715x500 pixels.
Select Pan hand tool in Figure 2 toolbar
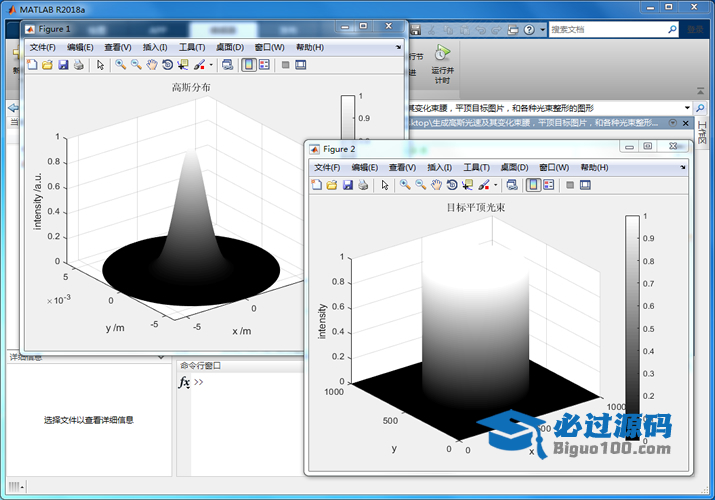pos(436,185)
